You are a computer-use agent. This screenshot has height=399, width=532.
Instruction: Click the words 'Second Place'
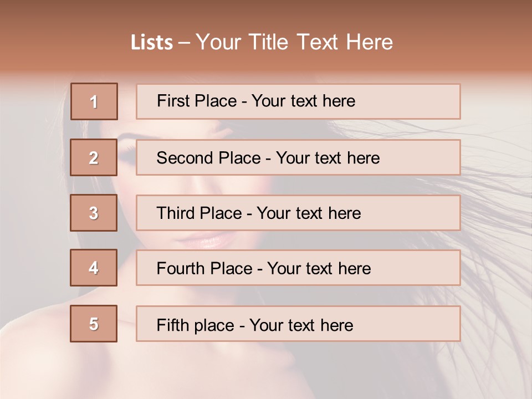point(209,158)
